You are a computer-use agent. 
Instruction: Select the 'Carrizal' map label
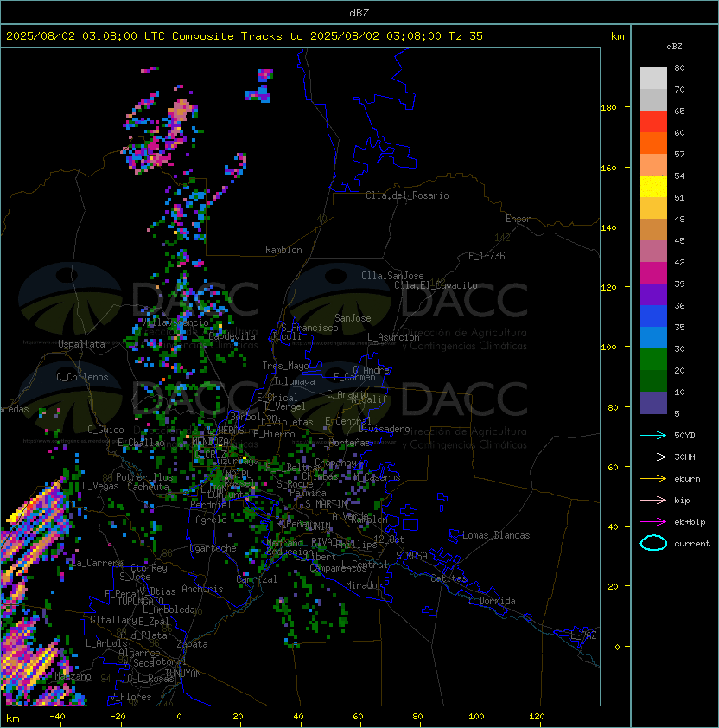(257, 579)
